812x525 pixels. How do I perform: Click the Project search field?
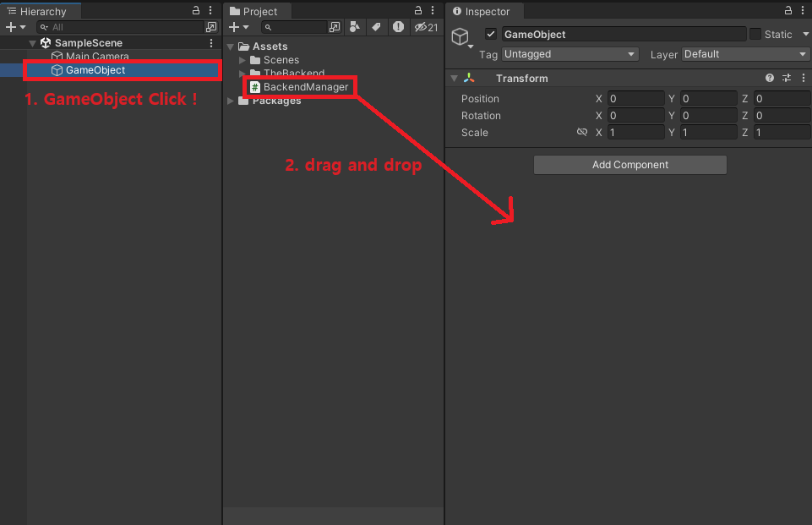tap(295, 27)
